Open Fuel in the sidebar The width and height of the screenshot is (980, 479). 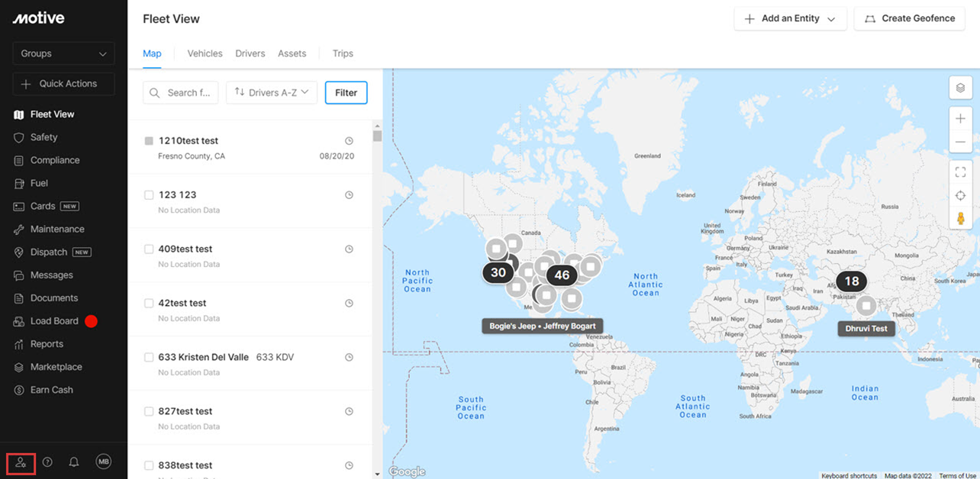point(39,183)
